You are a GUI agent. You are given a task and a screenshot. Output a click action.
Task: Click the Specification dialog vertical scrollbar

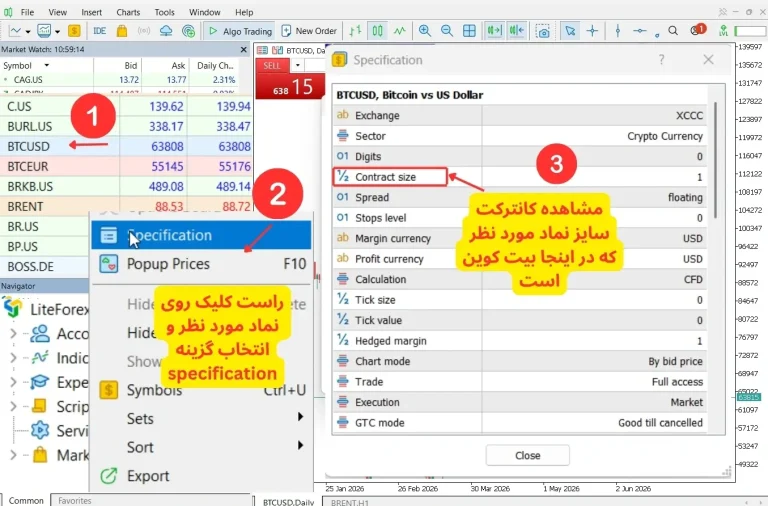[716, 160]
